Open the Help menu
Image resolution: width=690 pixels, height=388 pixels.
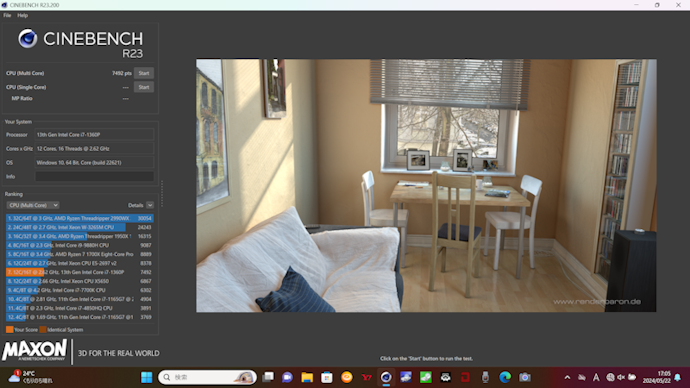coord(22,15)
